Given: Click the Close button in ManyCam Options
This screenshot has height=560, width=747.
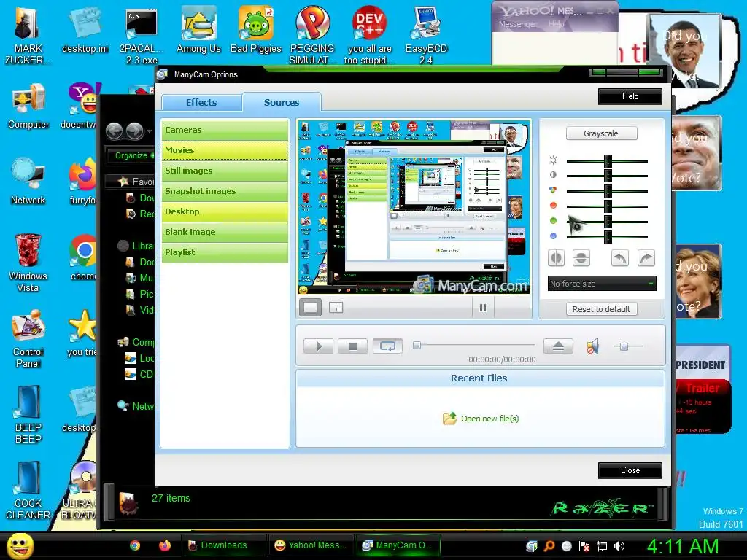Looking at the screenshot, I should pyautogui.click(x=630, y=470).
